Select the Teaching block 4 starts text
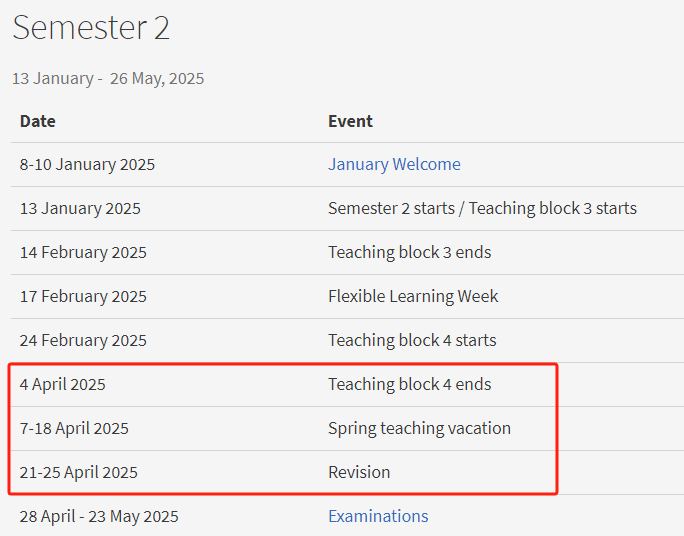The height and width of the screenshot is (536, 684). [x=412, y=341]
